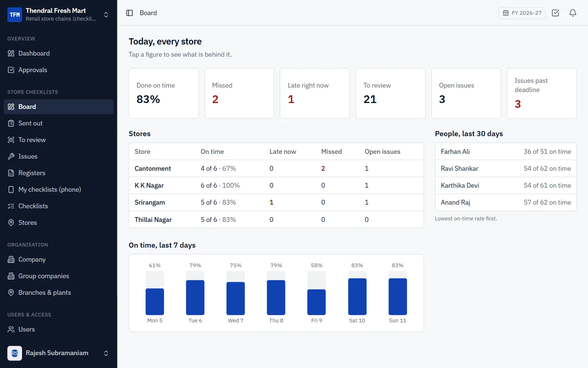The width and height of the screenshot is (588, 368).
Task: Open the Late right now card
Action: 315,93
